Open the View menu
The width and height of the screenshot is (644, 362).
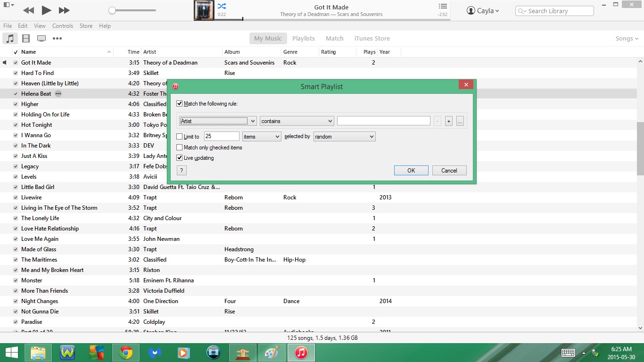click(40, 26)
